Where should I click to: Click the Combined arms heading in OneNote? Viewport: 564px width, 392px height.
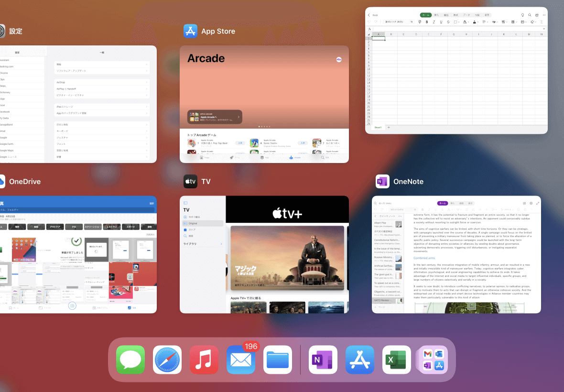point(424,258)
